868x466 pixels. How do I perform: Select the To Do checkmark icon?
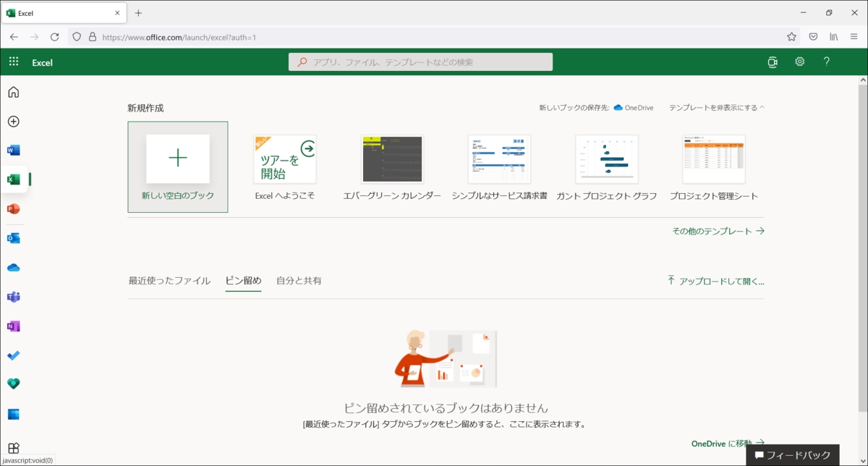pos(13,355)
